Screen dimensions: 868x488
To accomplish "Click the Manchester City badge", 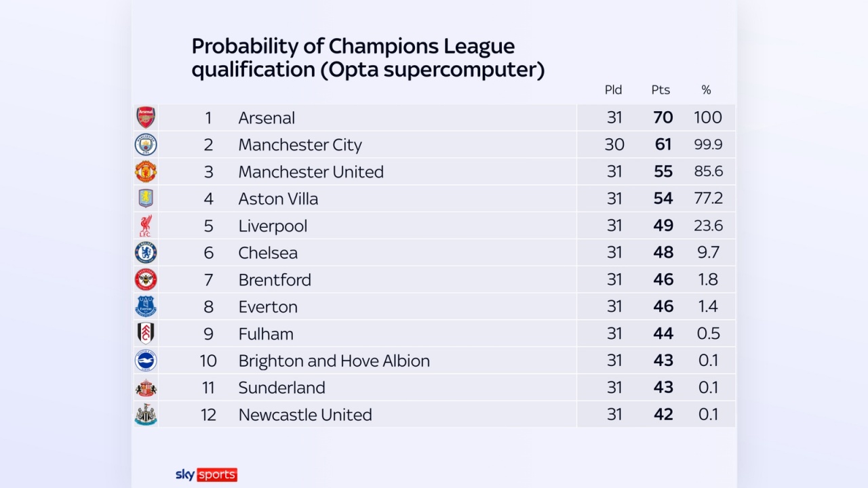I will tap(146, 144).
